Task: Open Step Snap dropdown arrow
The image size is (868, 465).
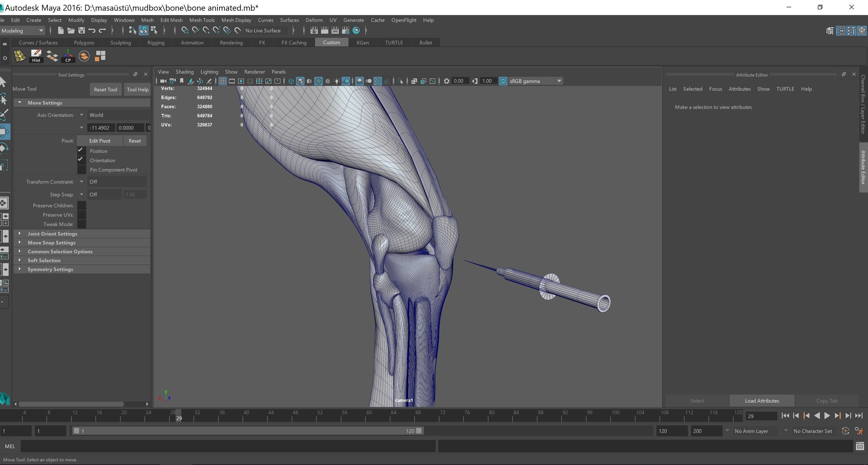Action: click(x=82, y=195)
